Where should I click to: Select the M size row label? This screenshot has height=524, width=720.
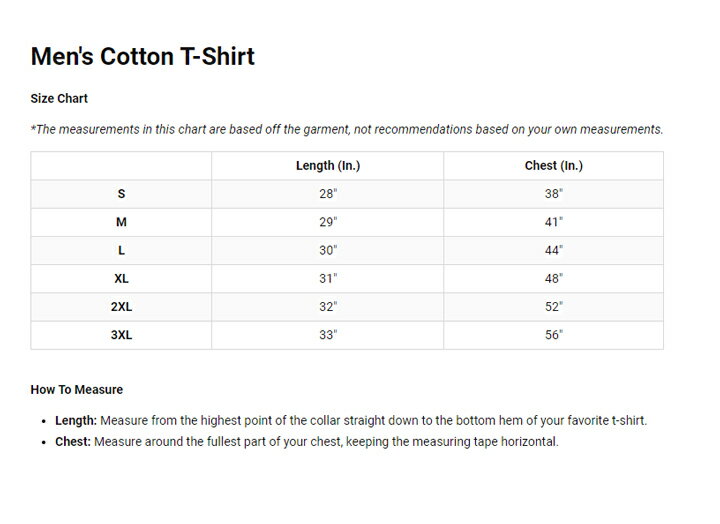[121, 222]
